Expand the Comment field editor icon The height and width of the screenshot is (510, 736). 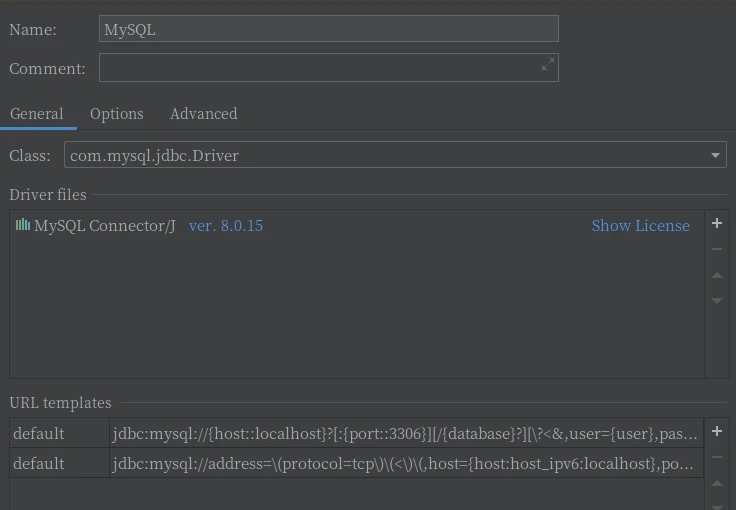pyautogui.click(x=547, y=65)
